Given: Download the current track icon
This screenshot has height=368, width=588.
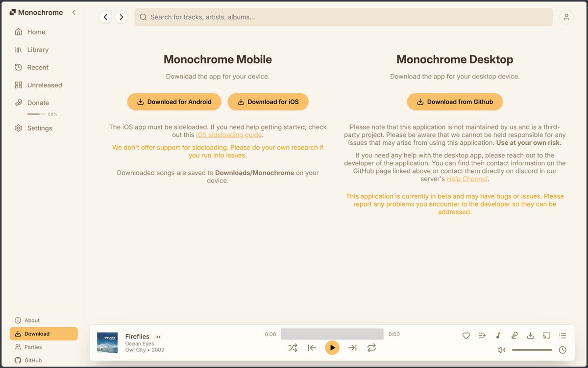Looking at the screenshot, I should tap(530, 336).
